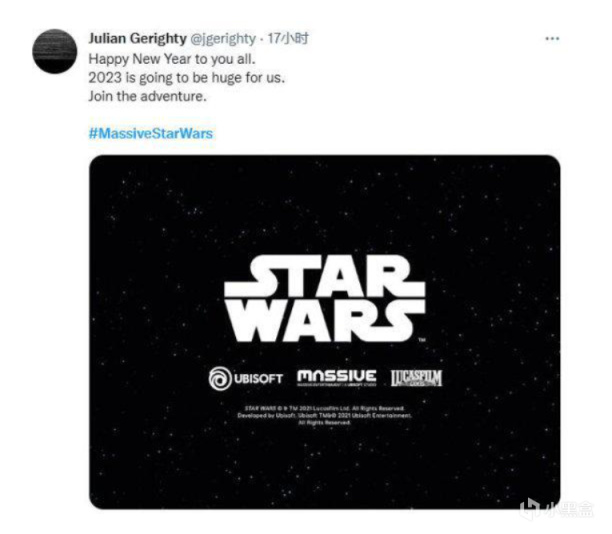
Task: Click Julian Gerighty's round profile avatar
Action: [x=55, y=51]
